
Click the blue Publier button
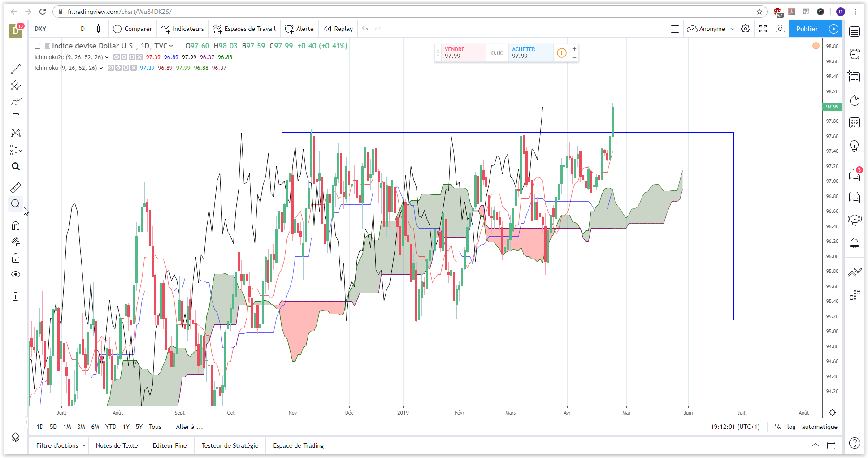(x=807, y=29)
